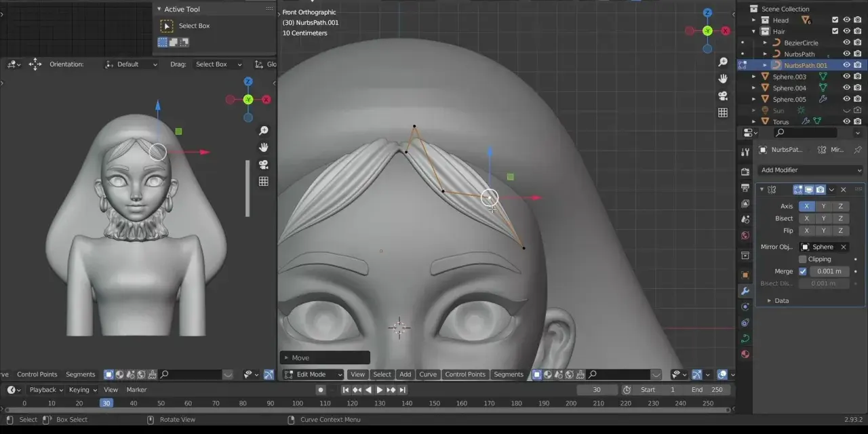Image resolution: width=868 pixels, height=434 pixels.
Task: Toggle Mirror modifier Axis X button
Action: (x=806, y=206)
